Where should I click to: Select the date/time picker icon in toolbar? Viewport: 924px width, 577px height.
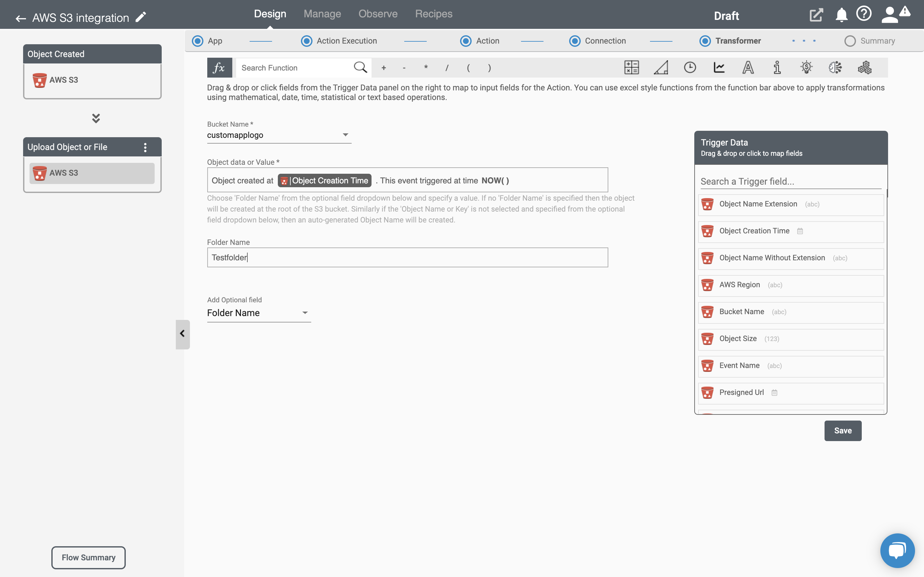690,67
